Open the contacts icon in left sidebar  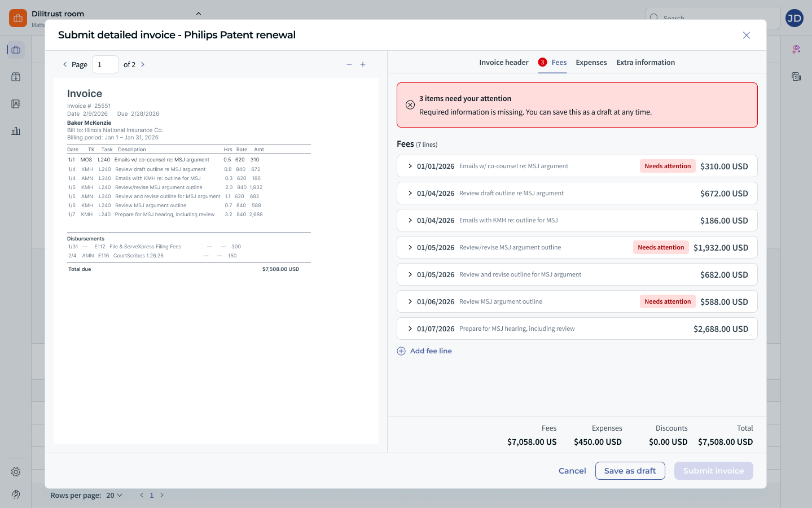point(16,104)
